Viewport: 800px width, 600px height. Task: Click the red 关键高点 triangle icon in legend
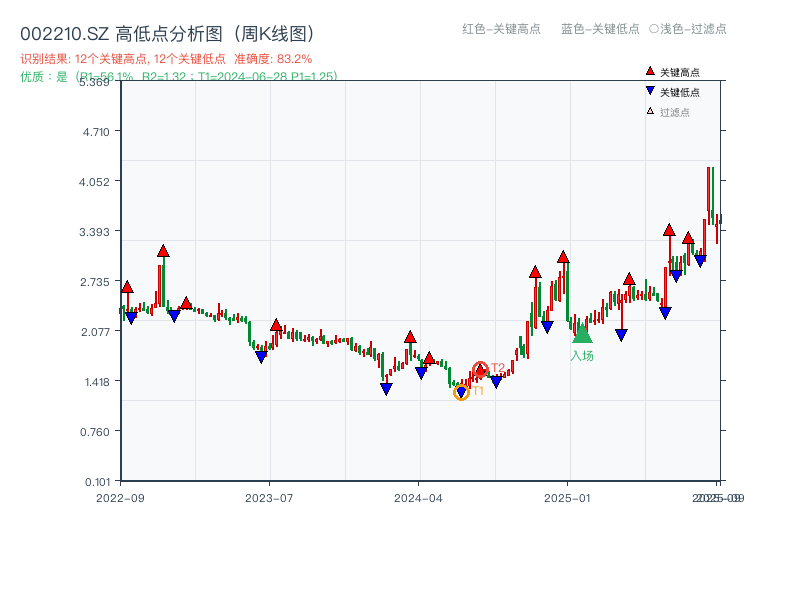pyautogui.click(x=650, y=71)
